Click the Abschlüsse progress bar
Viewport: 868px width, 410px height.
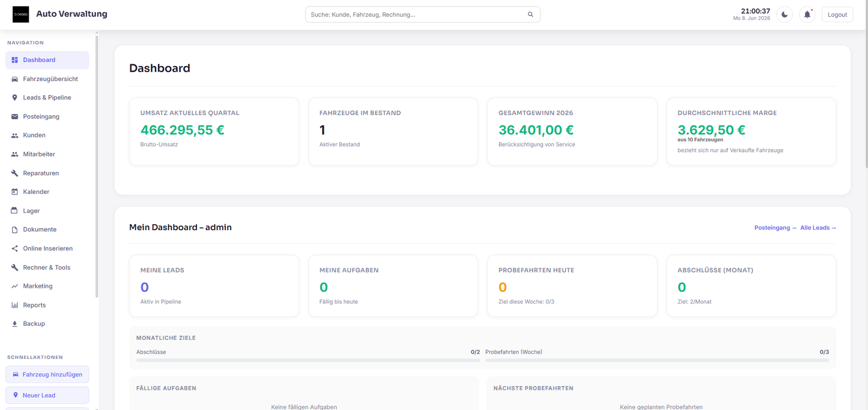click(308, 360)
